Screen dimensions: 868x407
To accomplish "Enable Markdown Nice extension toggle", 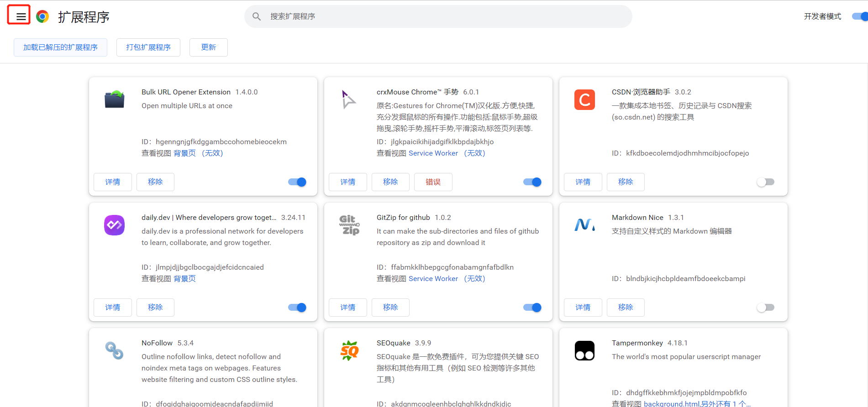I will pyautogui.click(x=766, y=308).
